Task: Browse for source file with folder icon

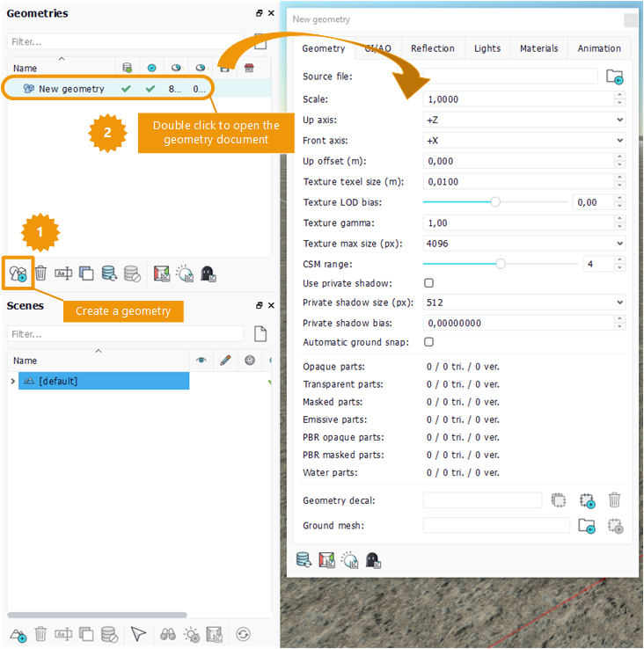Action: pos(614,77)
